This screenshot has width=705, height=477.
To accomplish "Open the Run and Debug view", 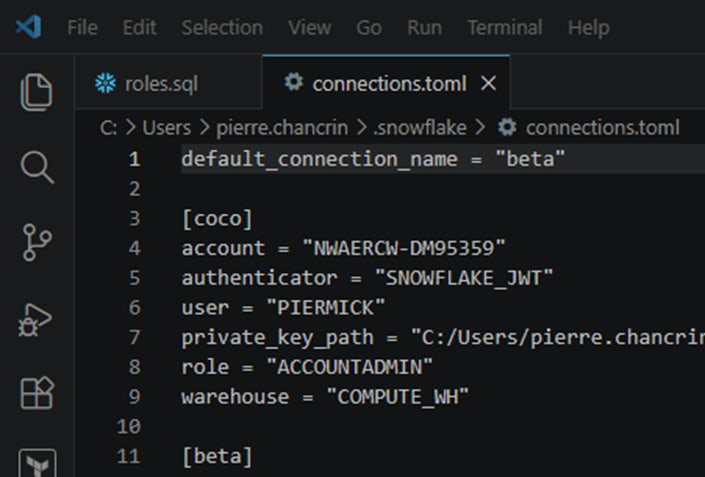I will click(37, 319).
